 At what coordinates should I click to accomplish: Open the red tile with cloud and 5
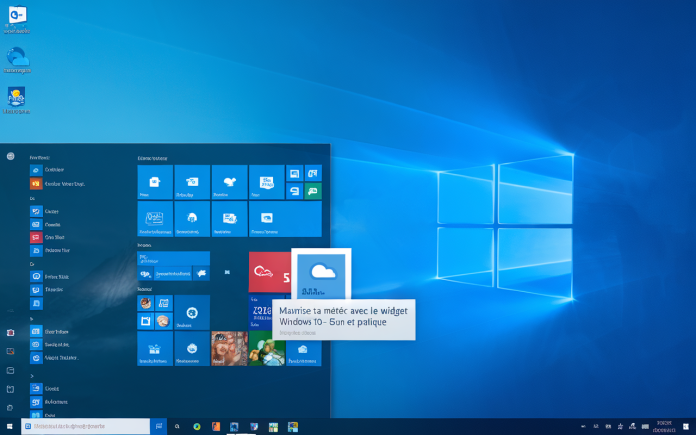click(x=269, y=272)
